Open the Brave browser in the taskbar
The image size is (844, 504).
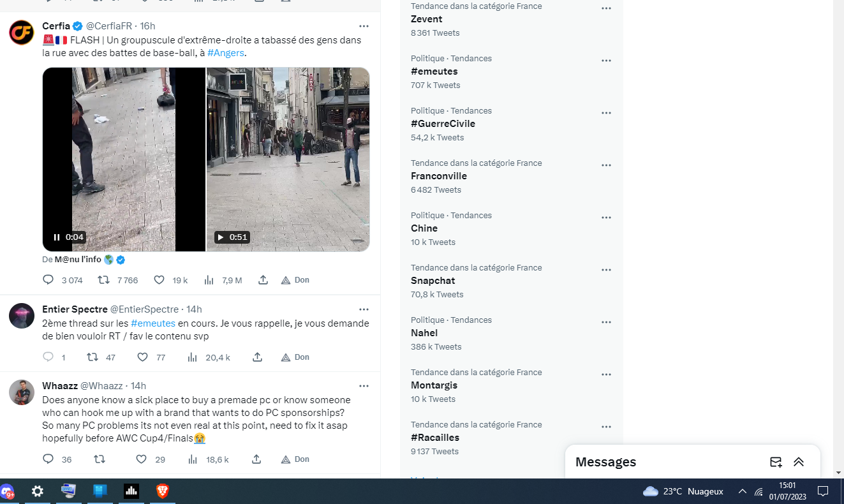tap(163, 491)
